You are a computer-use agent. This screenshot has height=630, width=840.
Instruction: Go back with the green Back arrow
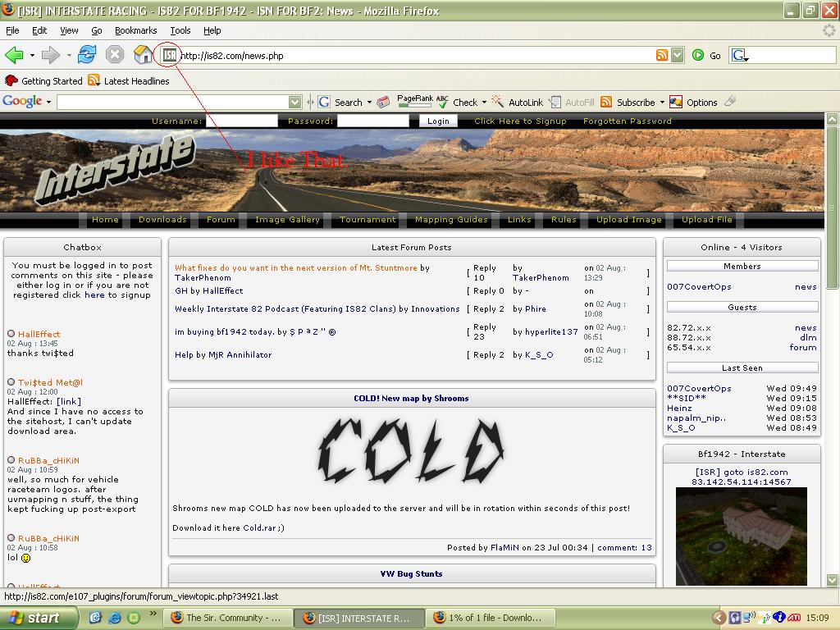pos(14,55)
